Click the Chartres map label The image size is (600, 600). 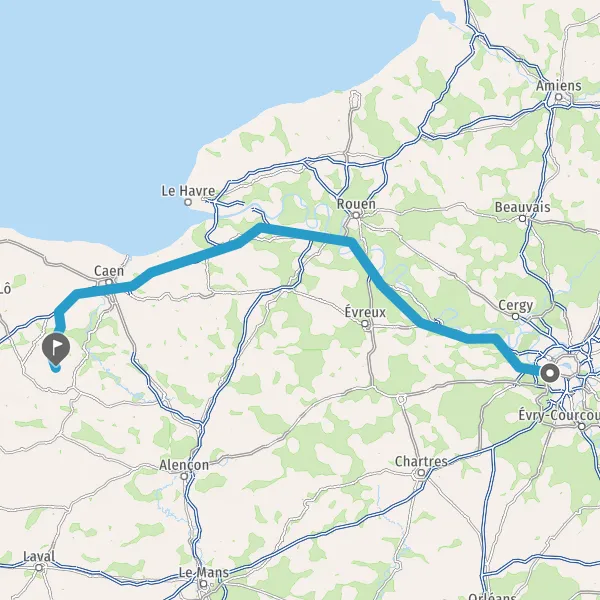tap(421, 461)
